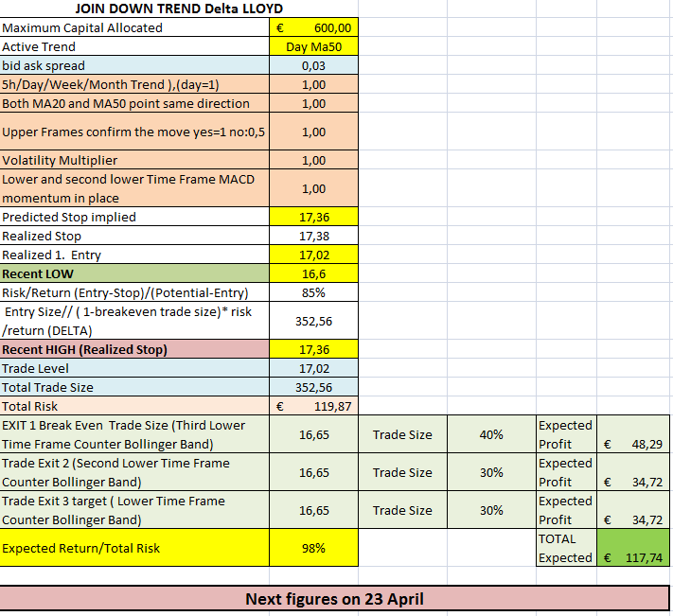Select the 'EXIT 1 Break Even Trade Size' cell

click(x=134, y=434)
